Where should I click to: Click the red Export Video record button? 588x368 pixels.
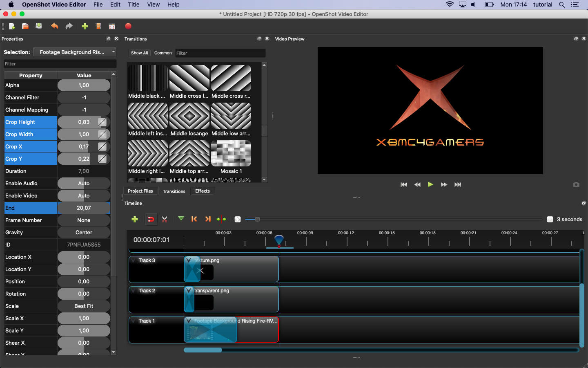coord(128,26)
